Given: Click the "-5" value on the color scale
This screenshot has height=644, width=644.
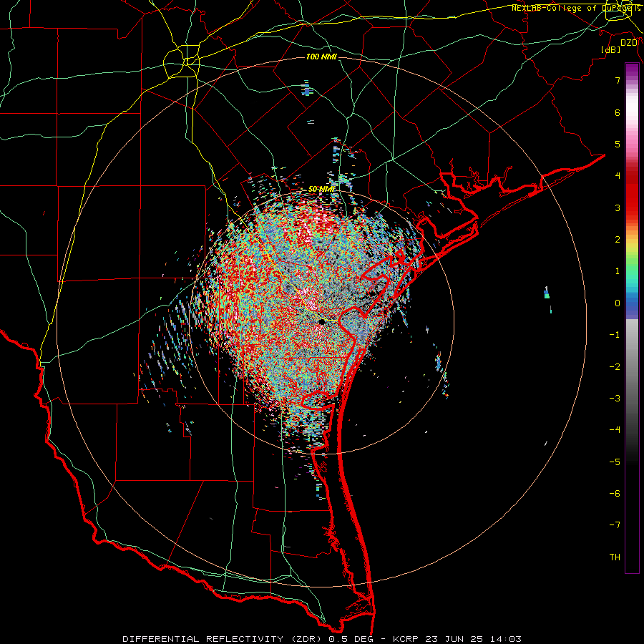Looking at the screenshot, I should [x=615, y=462].
